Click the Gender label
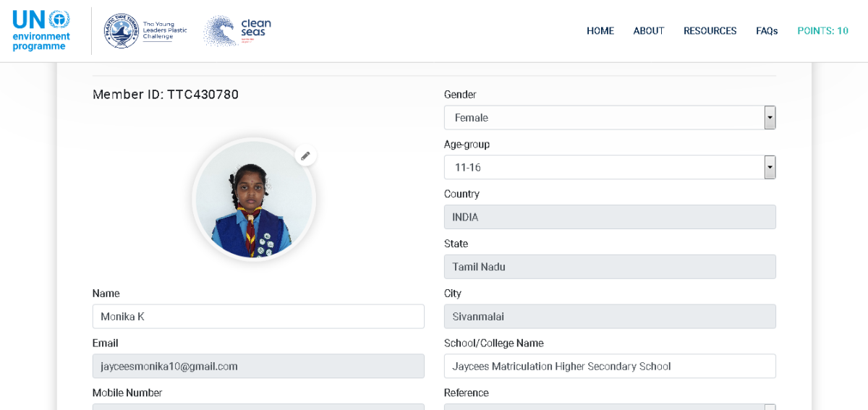This screenshot has width=868, height=410. pyautogui.click(x=460, y=94)
